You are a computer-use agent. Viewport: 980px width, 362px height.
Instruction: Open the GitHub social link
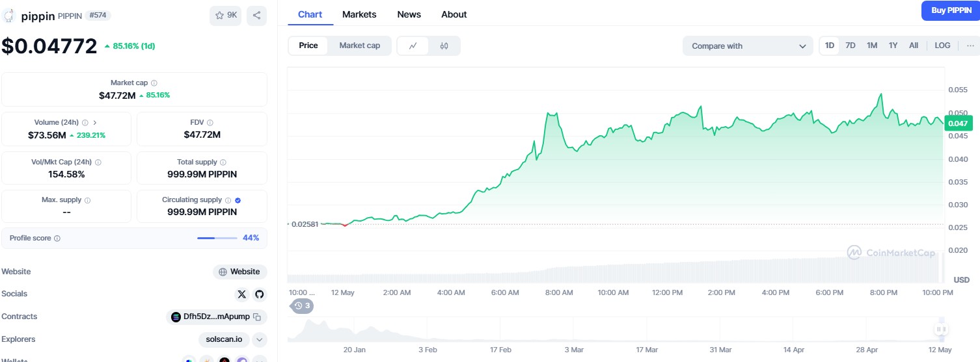point(260,294)
